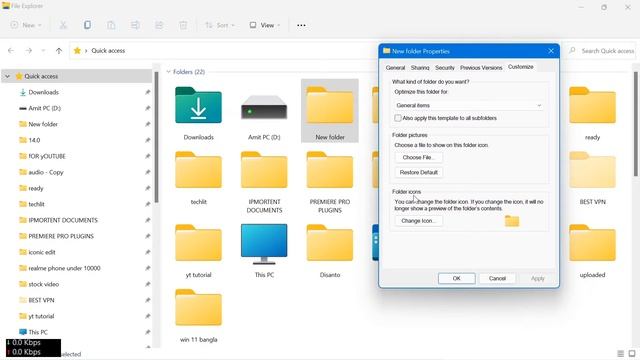This screenshot has height=360, width=640.
Task: Switch to the Security tab
Action: click(x=444, y=68)
